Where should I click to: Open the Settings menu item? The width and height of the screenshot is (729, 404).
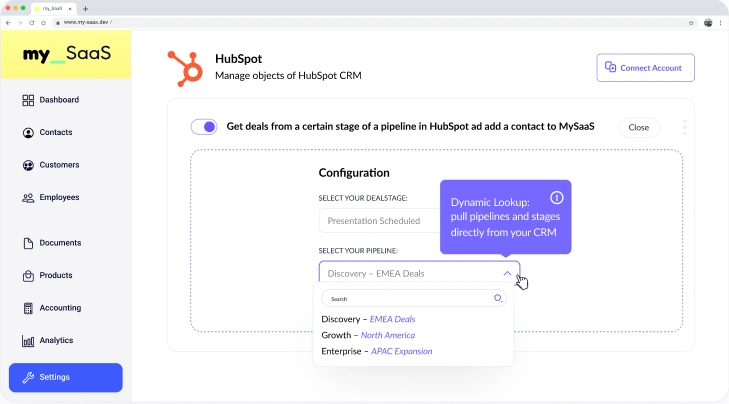tap(65, 377)
